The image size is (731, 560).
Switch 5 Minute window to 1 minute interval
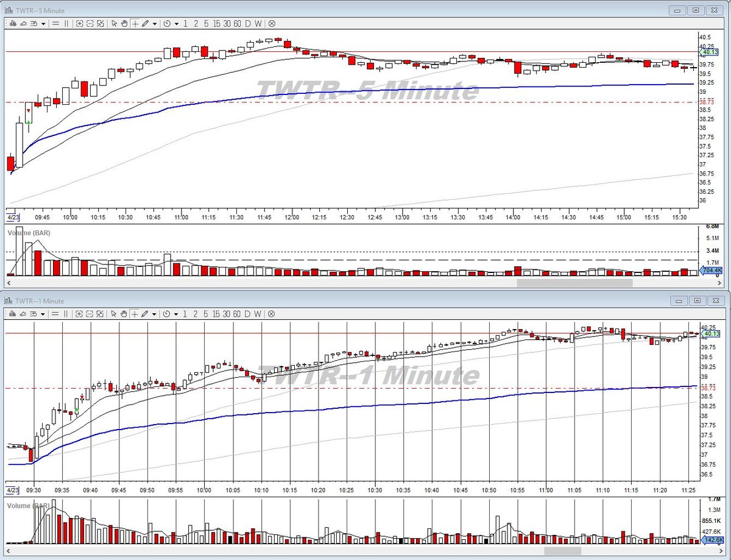(x=185, y=23)
